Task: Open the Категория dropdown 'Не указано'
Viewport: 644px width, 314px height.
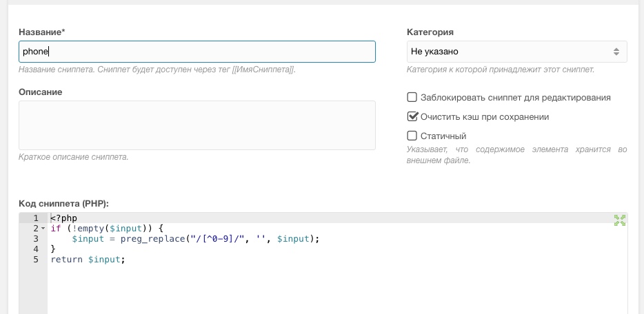Action: click(516, 52)
